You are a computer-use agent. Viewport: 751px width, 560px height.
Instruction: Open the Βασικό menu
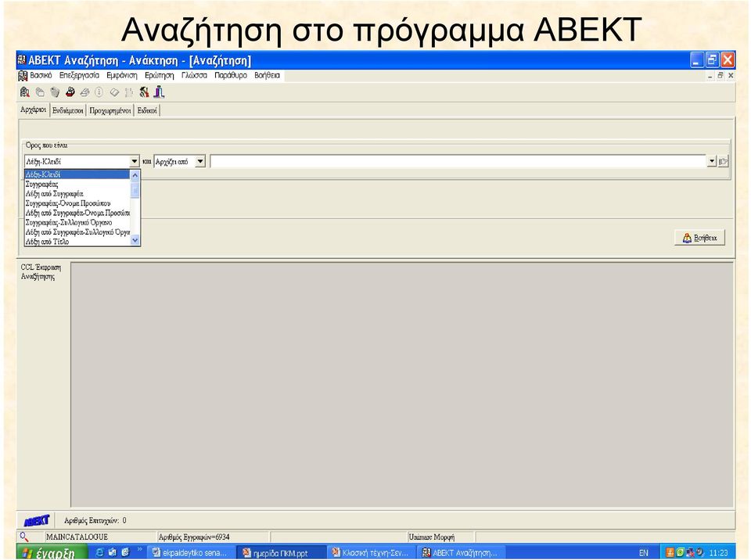[x=41, y=76]
